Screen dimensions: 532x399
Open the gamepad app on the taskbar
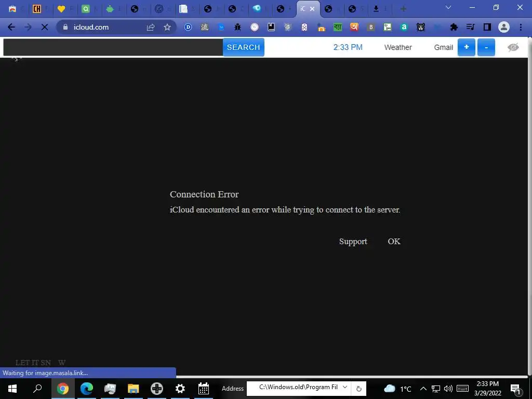coord(157,389)
